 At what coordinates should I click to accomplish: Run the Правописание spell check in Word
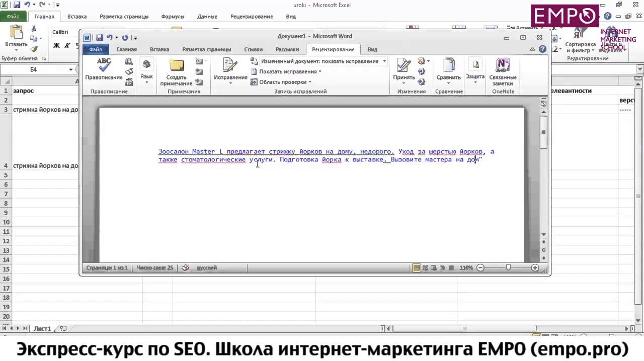click(x=104, y=69)
